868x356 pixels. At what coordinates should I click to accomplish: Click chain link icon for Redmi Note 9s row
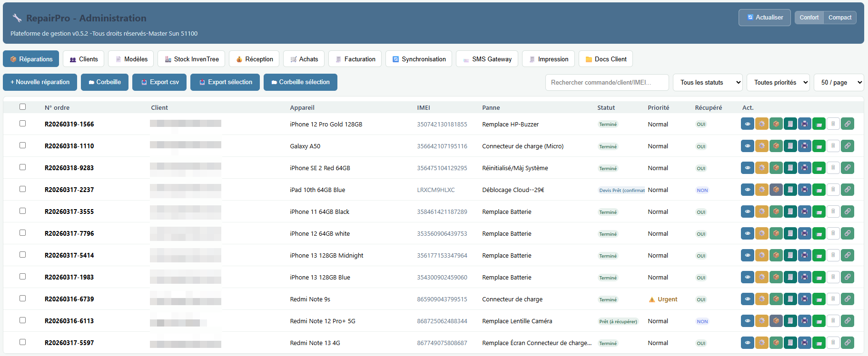[847, 299]
